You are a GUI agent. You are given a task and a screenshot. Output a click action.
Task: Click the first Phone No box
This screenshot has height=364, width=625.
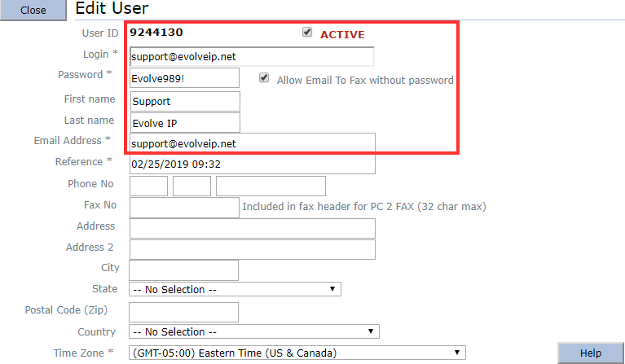[x=148, y=186]
